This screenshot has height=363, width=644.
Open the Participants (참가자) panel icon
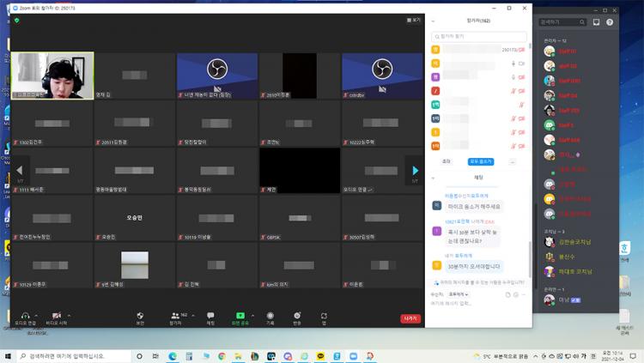pyautogui.click(x=175, y=316)
